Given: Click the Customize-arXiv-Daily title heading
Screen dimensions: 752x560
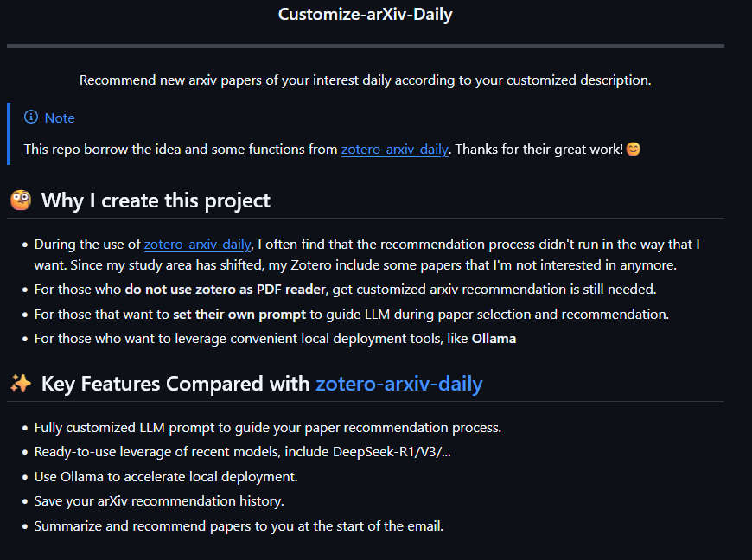Looking at the screenshot, I should pyautogui.click(x=366, y=15).
